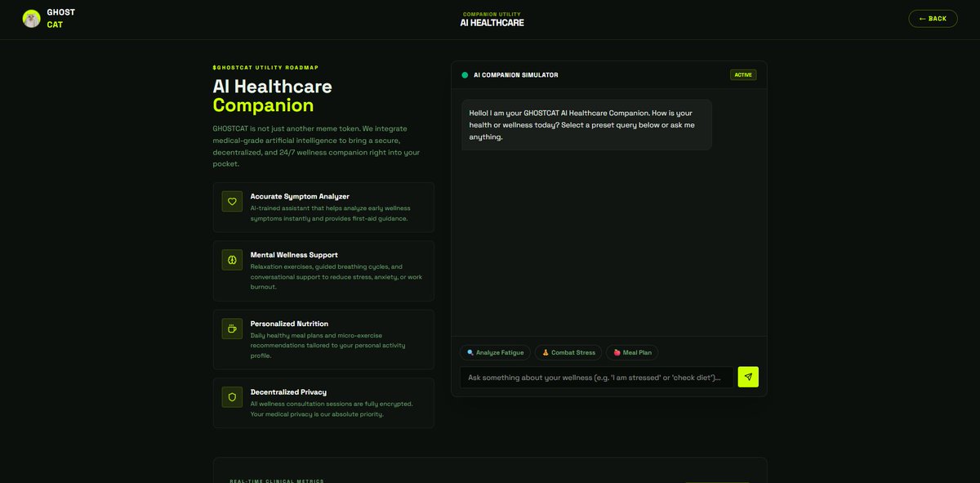
Task: Click the Decentralized Privacy title
Action: point(288,392)
